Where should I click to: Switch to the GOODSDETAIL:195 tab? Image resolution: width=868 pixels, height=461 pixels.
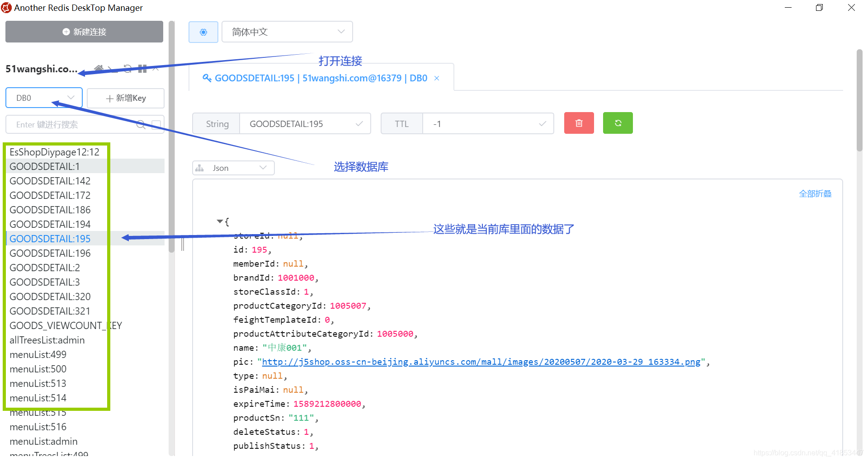tap(321, 78)
